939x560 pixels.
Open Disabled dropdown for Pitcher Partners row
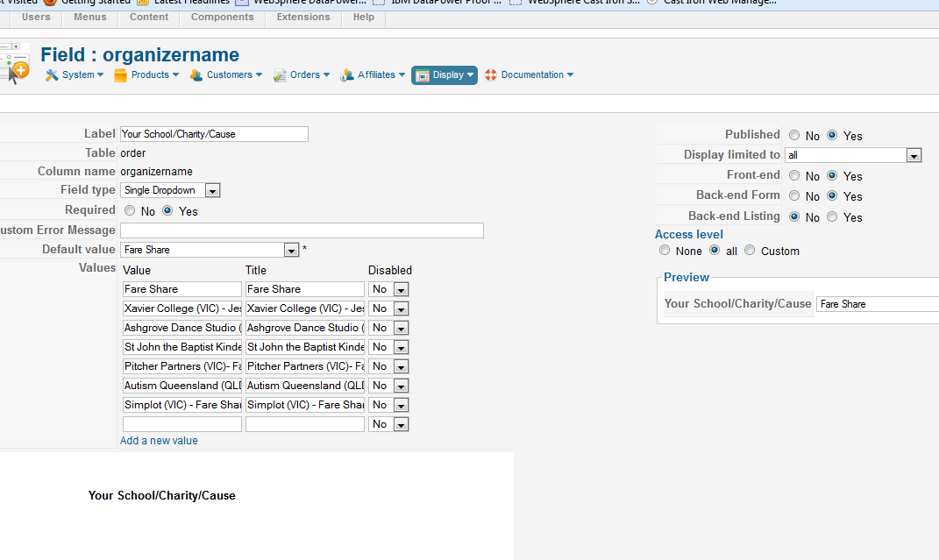point(388,366)
